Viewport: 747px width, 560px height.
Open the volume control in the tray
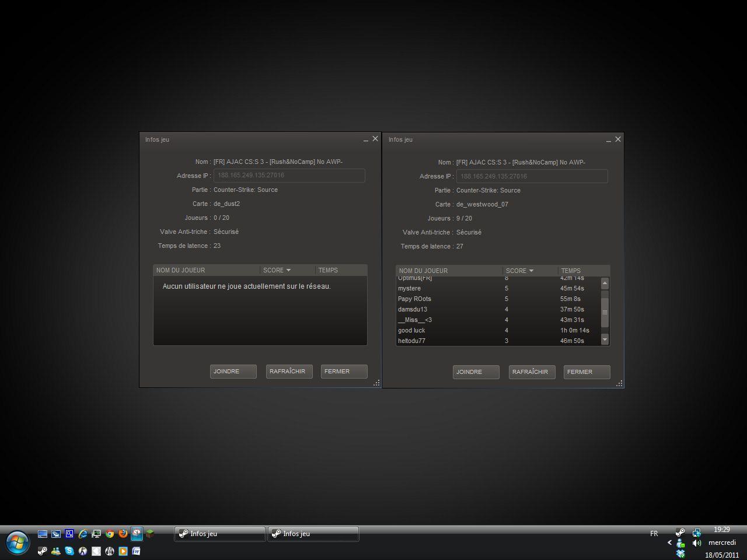click(x=696, y=543)
